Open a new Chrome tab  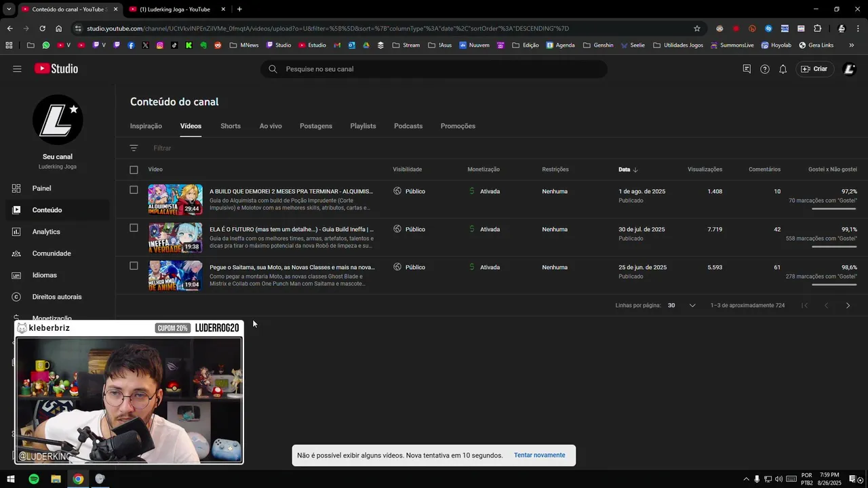tap(239, 9)
